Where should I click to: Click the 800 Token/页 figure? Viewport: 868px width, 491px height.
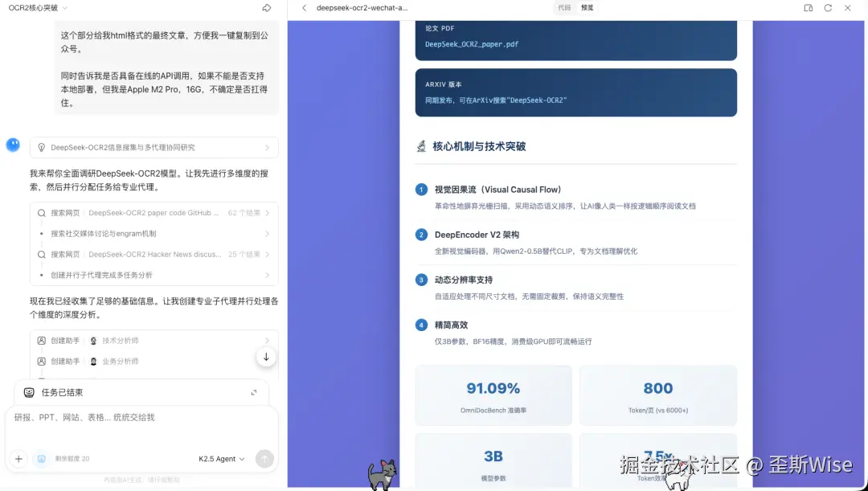[658, 389]
